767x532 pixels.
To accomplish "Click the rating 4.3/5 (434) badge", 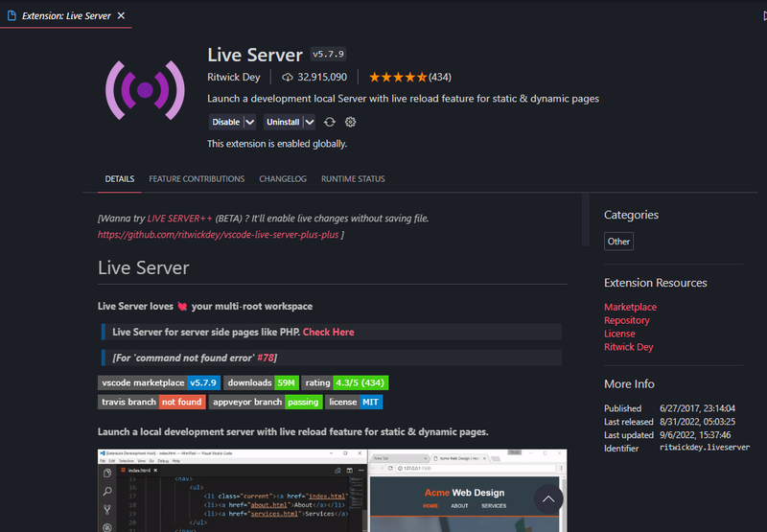I will tap(345, 382).
